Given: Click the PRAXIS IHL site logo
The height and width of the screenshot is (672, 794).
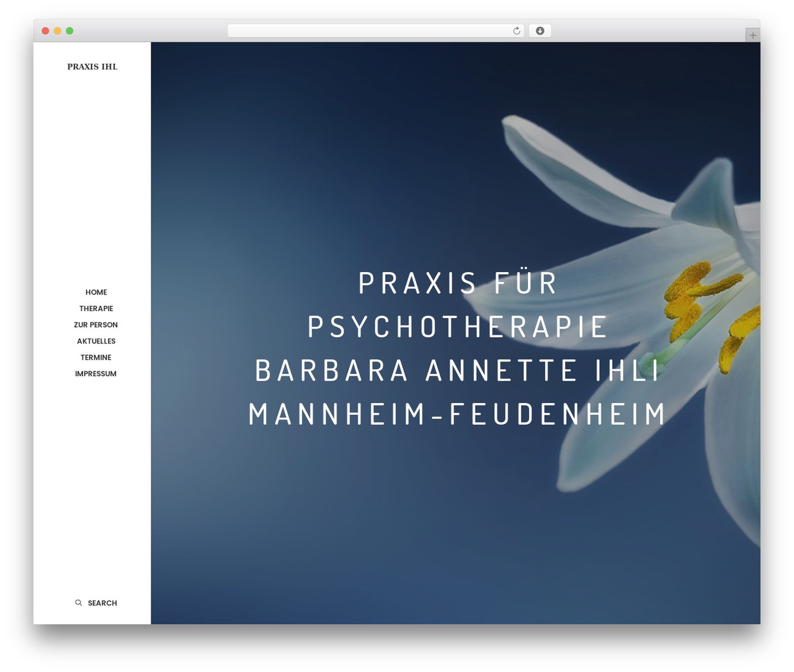Looking at the screenshot, I should 92,66.
